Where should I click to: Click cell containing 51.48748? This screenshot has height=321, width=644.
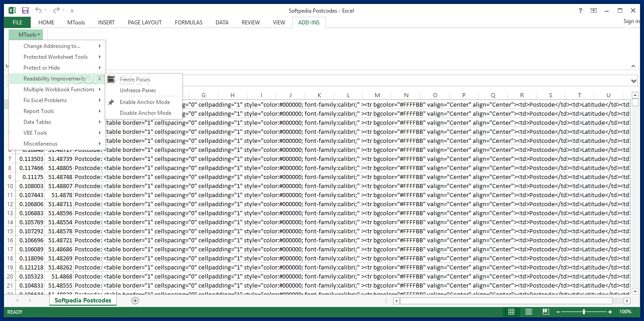59,177
